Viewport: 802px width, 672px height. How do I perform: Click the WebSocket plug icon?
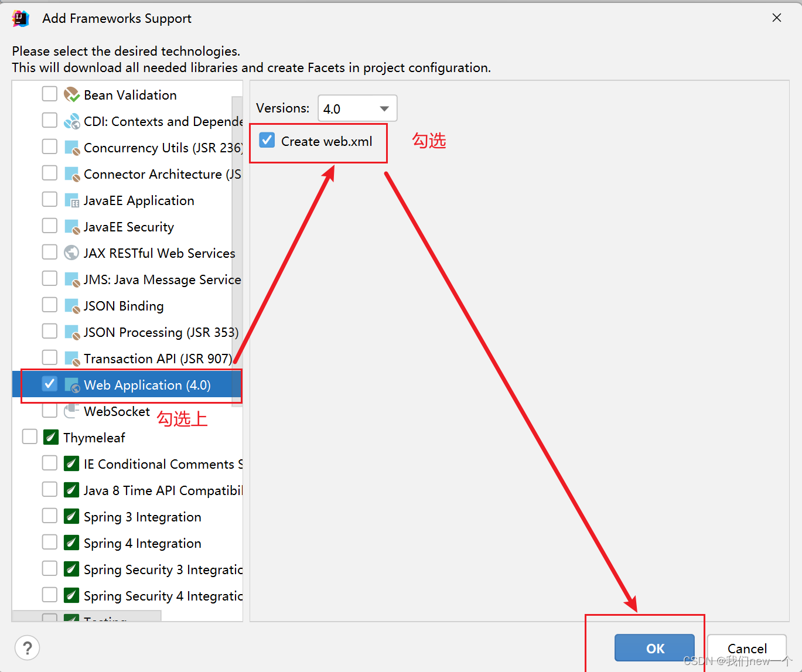click(x=71, y=411)
